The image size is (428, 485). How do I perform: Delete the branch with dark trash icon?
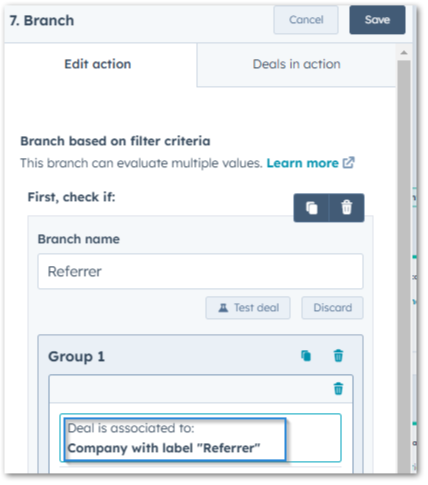click(x=347, y=208)
